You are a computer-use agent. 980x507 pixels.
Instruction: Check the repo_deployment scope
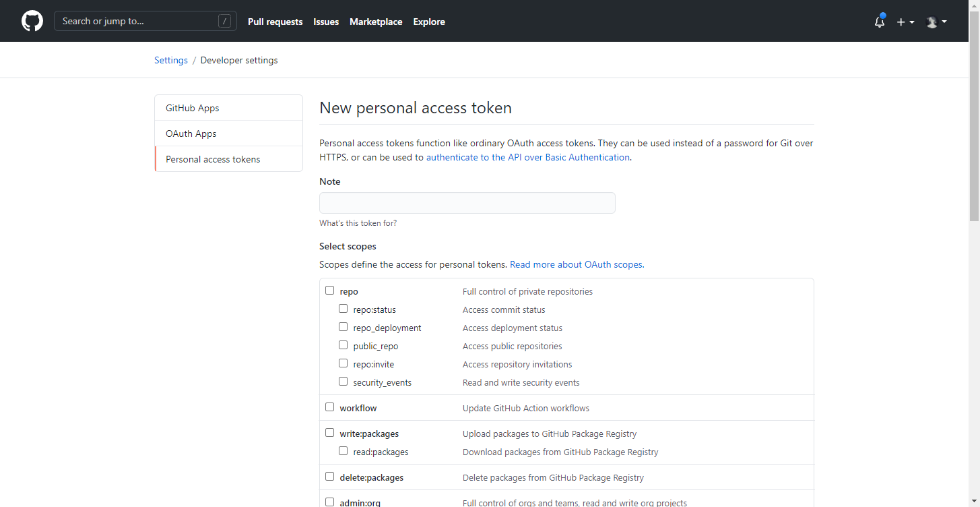pos(344,327)
